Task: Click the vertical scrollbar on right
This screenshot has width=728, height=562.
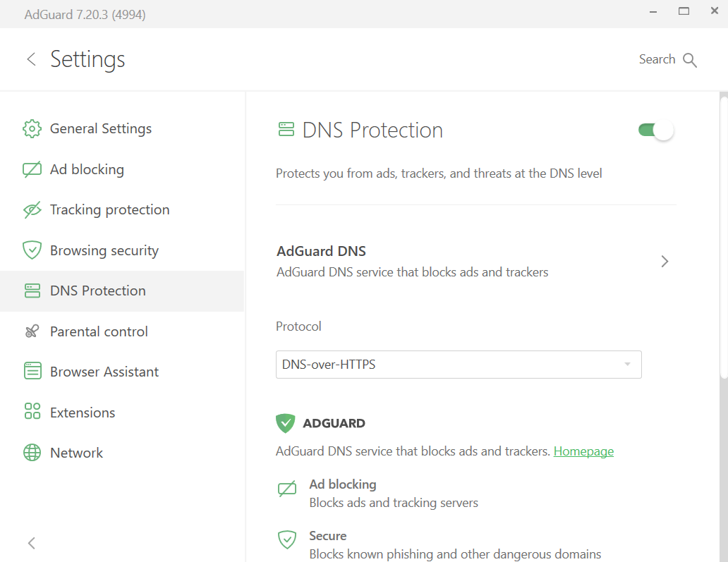Action: click(723, 237)
